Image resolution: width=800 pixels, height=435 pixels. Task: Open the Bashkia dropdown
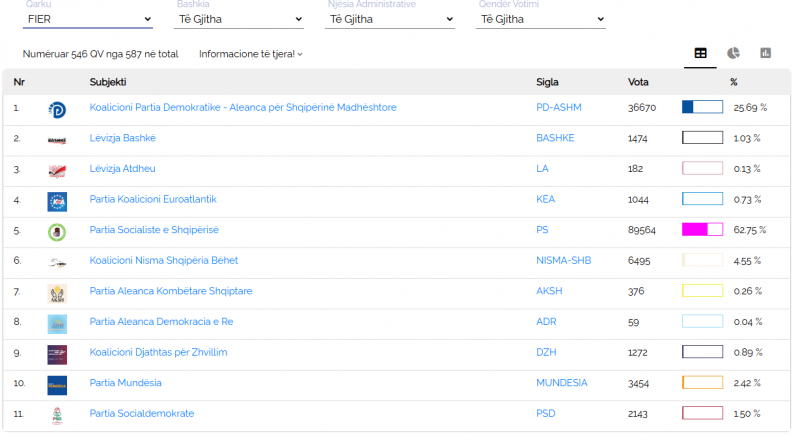(x=239, y=19)
